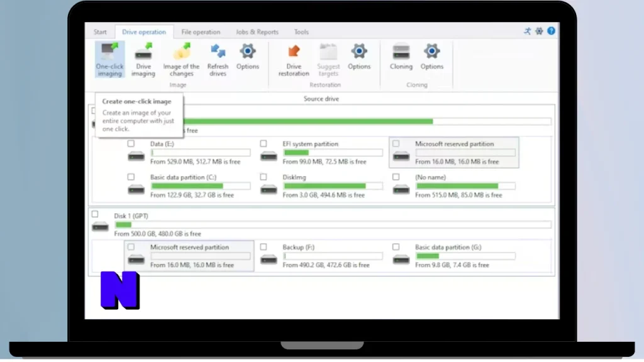Click the One-click imaging icon
This screenshot has width=644, height=362.
pyautogui.click(x=109, y=51)
